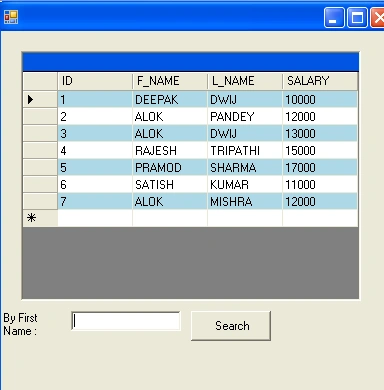Screen dimensions: 384x390
Task: Select ALOK in row with MISHRA
Action: [x=170, y=201]
